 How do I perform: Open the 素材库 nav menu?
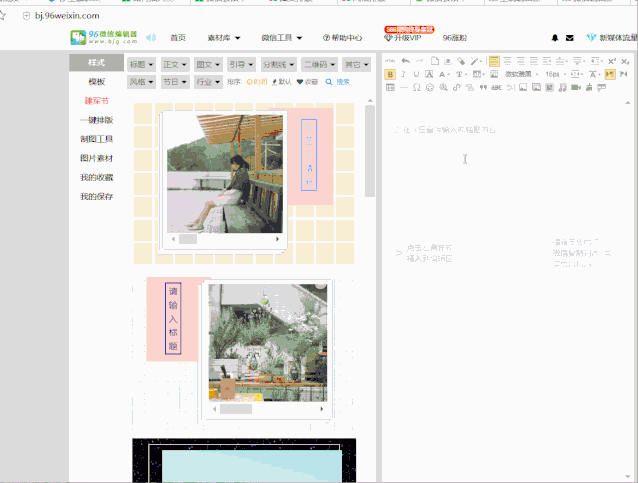224,38
